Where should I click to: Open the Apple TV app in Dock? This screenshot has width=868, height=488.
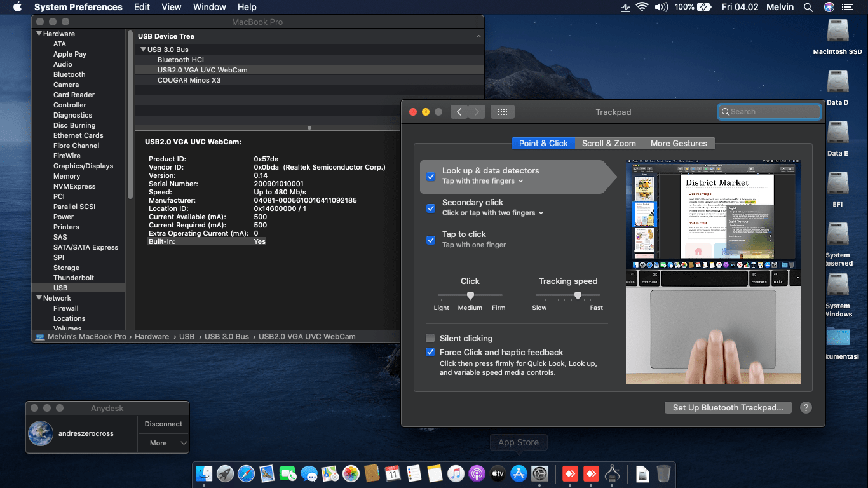pyautogui.click(x=498, y=473)
